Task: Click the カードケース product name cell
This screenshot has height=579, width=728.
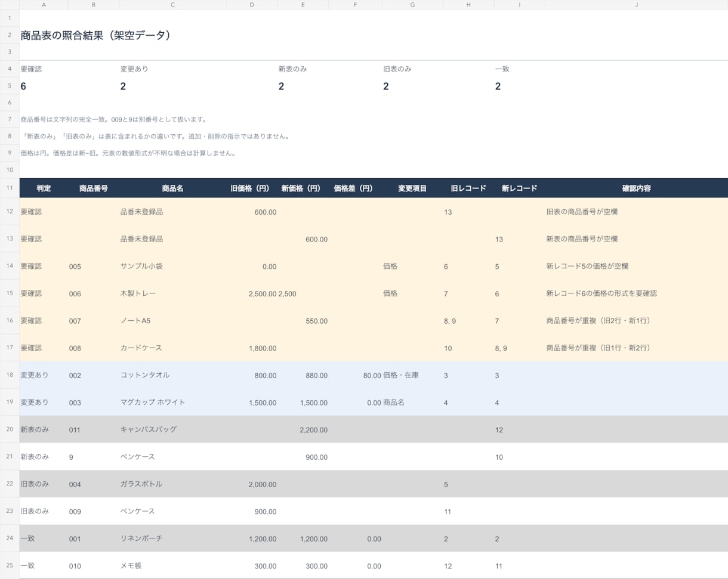Action: click(173, 348)
